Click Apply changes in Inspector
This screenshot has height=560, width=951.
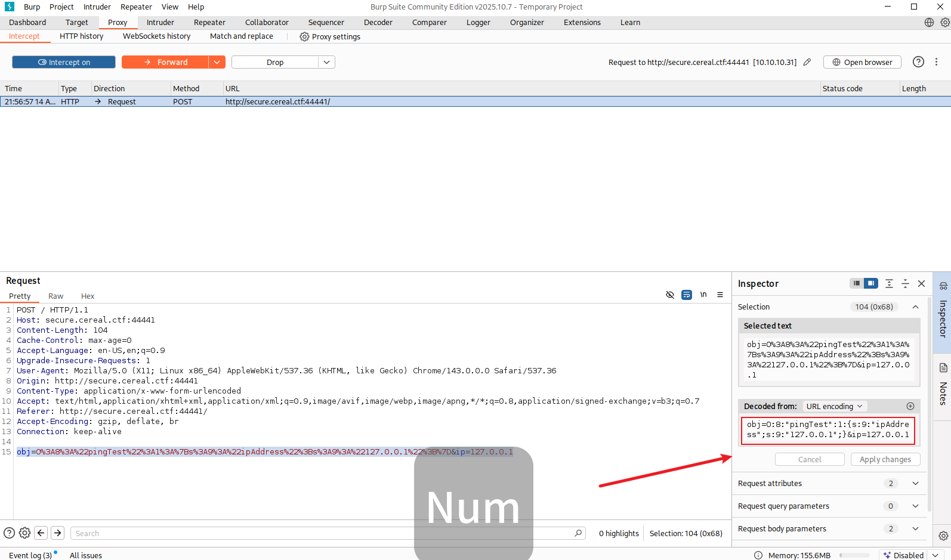(x=885, y=459)
